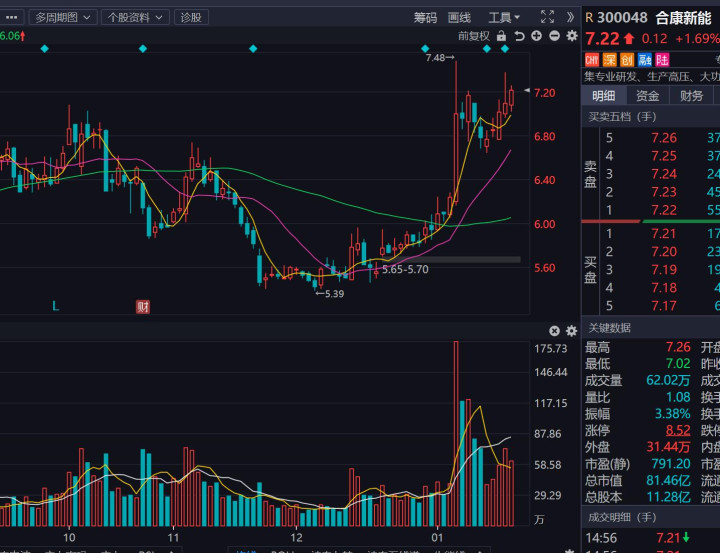Click the 筹码 button
Image resolution: width=720 pixels, height=553 pixels.
coord(425,17)
